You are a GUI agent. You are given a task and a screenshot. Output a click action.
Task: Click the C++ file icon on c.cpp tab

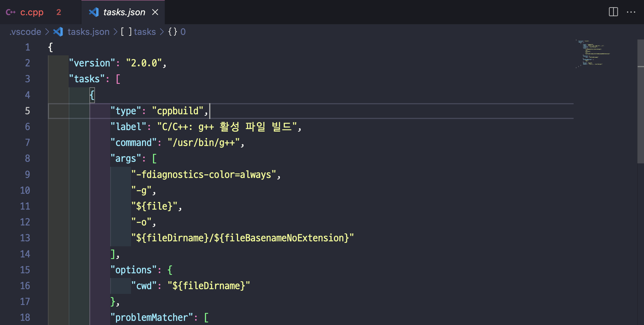[11, 12]
